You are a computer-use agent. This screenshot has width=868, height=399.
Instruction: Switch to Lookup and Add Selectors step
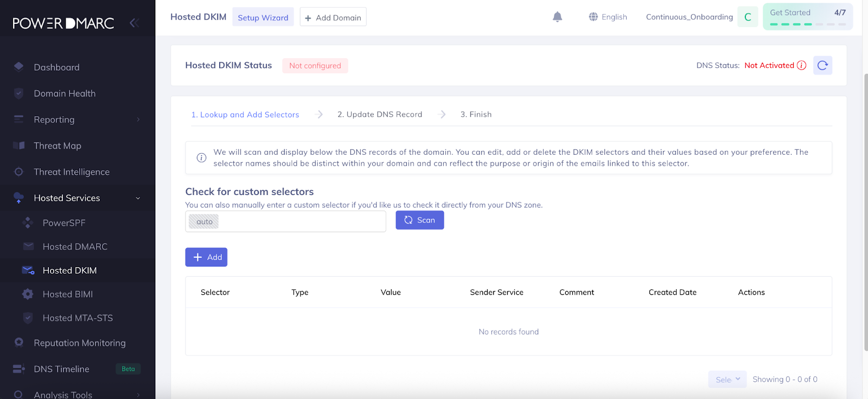245,115
